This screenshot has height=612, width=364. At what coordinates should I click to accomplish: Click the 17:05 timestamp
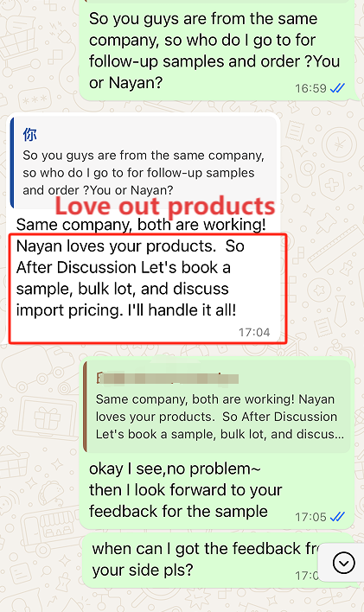click(310, 517)
